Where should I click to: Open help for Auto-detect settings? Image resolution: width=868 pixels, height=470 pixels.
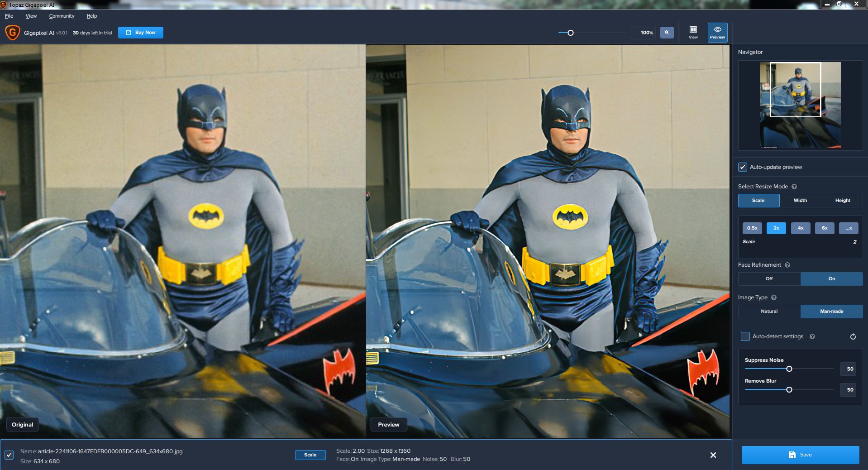pos(812,336)
